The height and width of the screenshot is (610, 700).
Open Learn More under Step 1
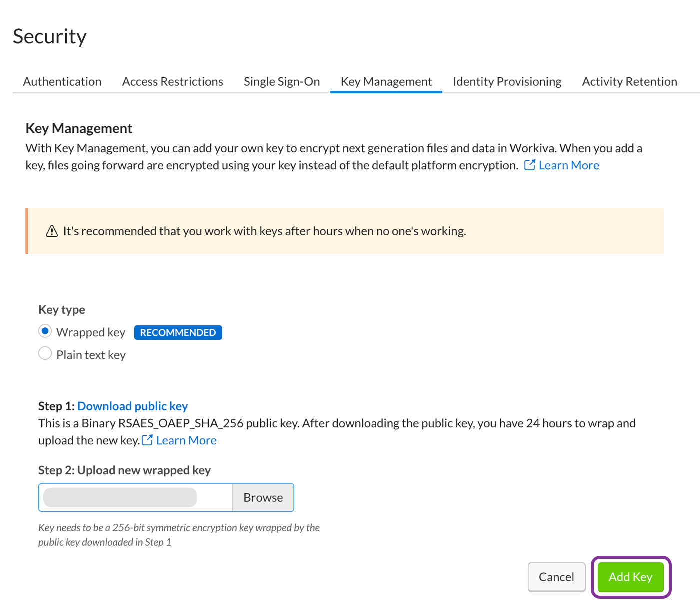[186, 440]
